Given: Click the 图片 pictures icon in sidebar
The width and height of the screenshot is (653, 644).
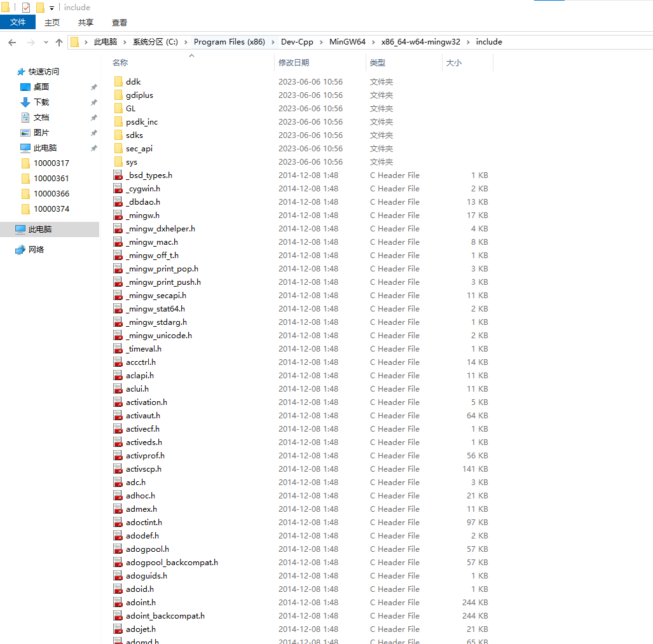Looking at the screenshot, I should point(25,133).
